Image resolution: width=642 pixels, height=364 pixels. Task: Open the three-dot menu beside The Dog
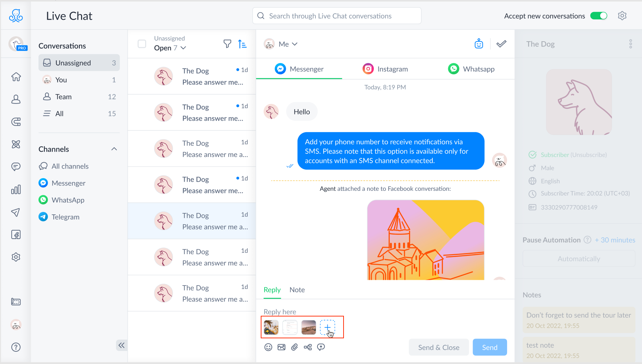click(631, 44)
